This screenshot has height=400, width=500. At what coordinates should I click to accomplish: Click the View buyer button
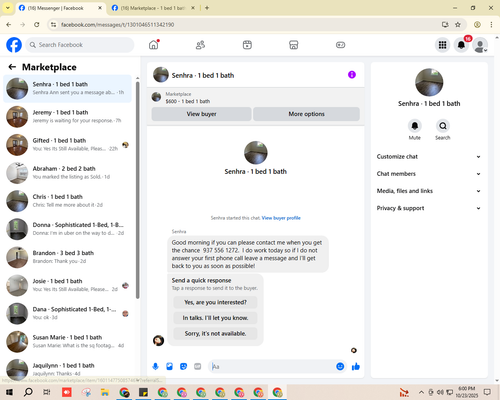pos(201,114)
